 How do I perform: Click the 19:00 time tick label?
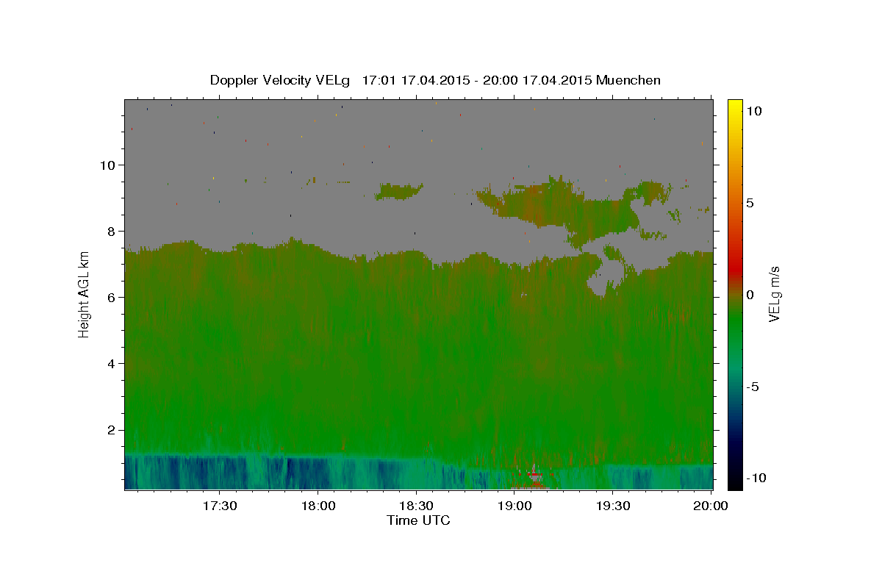[514, 506]
